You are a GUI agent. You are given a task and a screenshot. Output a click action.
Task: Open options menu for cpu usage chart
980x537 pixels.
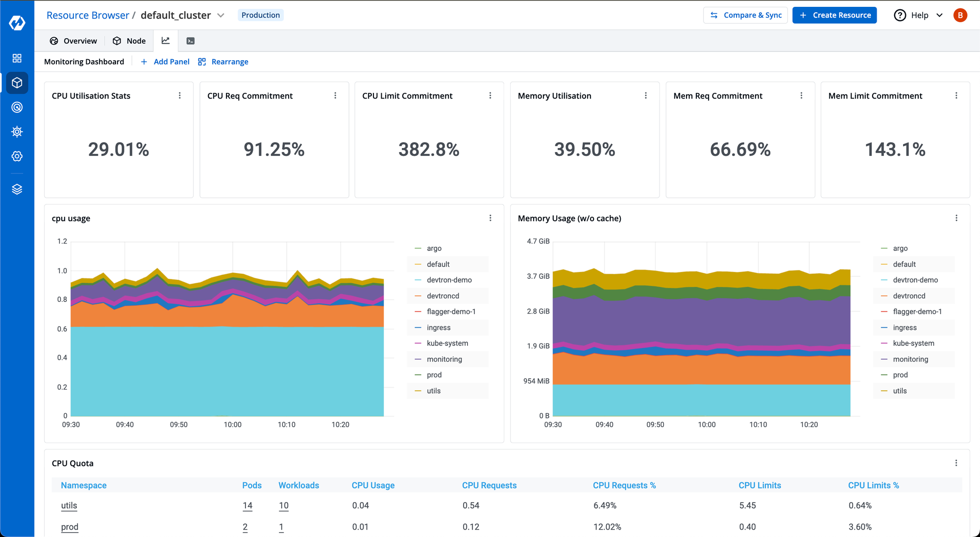[x=490, y=218]
